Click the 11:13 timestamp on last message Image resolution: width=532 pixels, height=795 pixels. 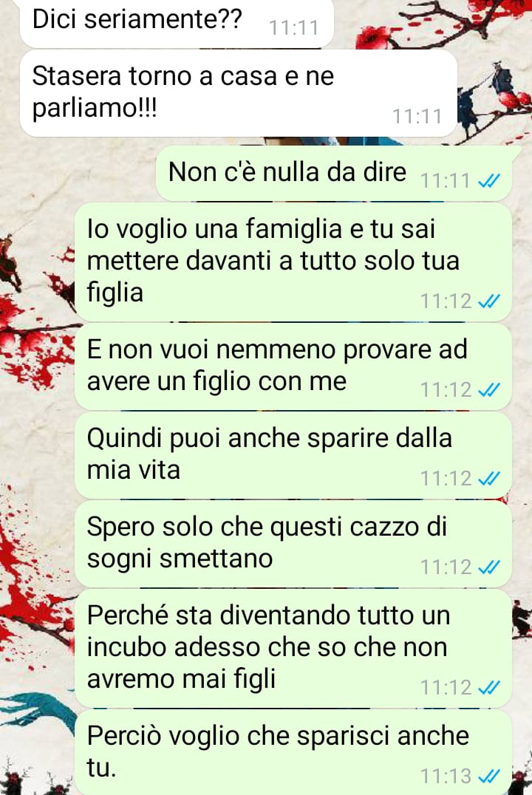click(x=446, y=777)
